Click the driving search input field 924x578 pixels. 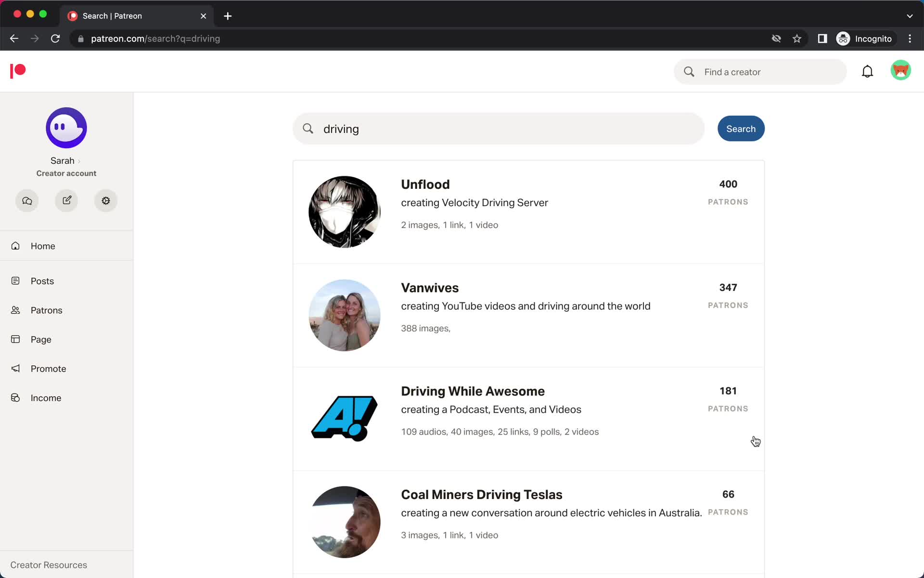pos(499,129)
